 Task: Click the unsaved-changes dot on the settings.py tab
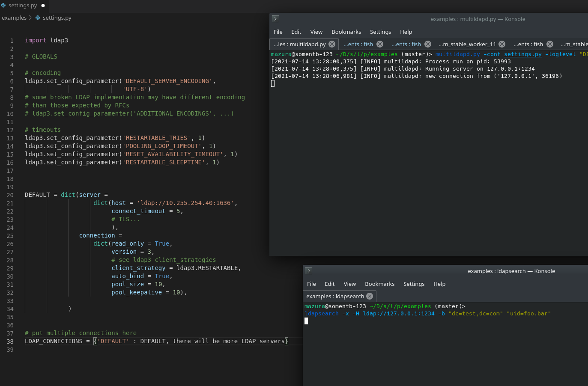pyautogui.click(x=43, y=6)
